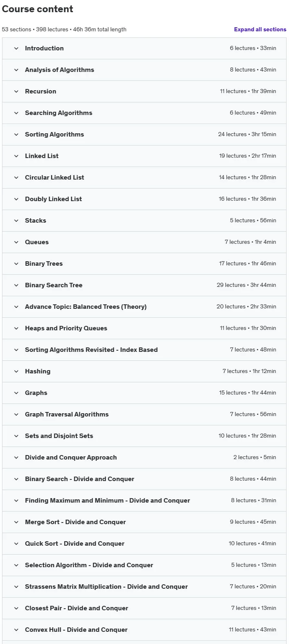Expand Circular Linked List arrow icon
289x644 pixels.
coord(16,178)
